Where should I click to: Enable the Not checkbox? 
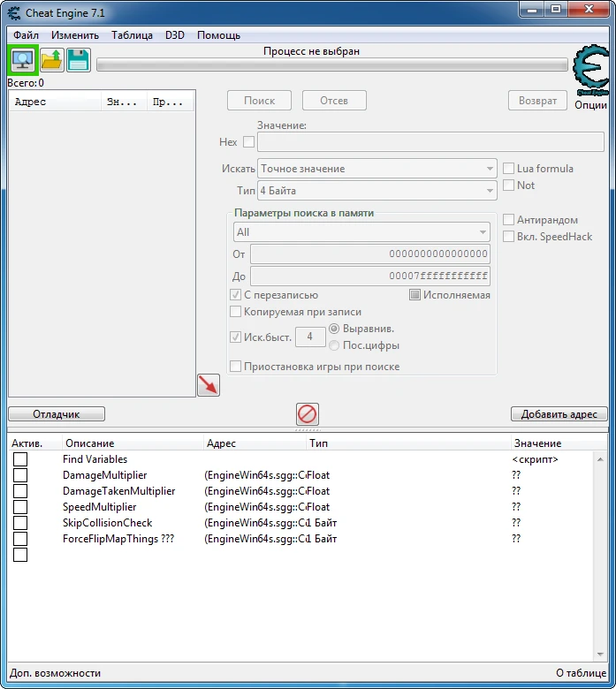point(508,185)
